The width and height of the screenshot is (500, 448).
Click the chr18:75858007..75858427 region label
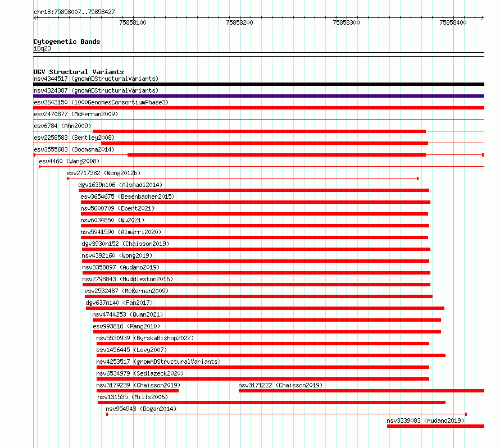click(74, 12)
